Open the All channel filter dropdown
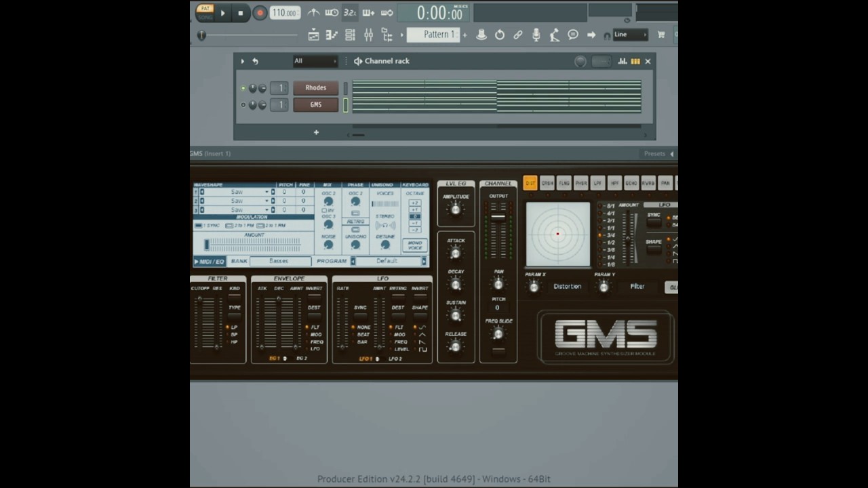Viewport: 868px width, 488px height. point(315,61)
